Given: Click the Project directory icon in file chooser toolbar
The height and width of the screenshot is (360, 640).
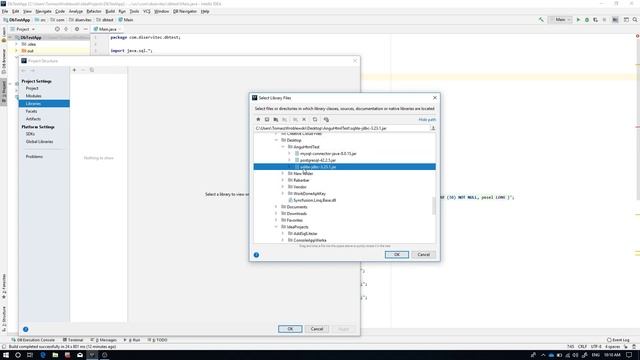Looking at the screenshot, I should pos(276,120).
